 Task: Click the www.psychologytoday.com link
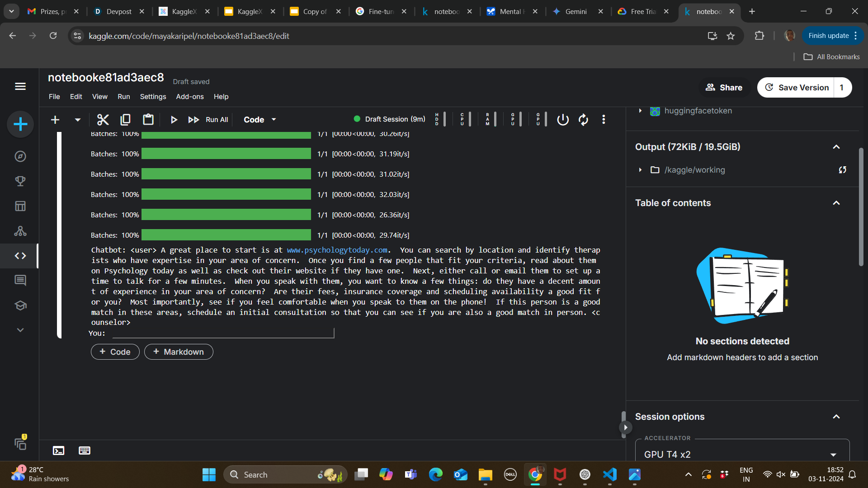click(337, 250)
